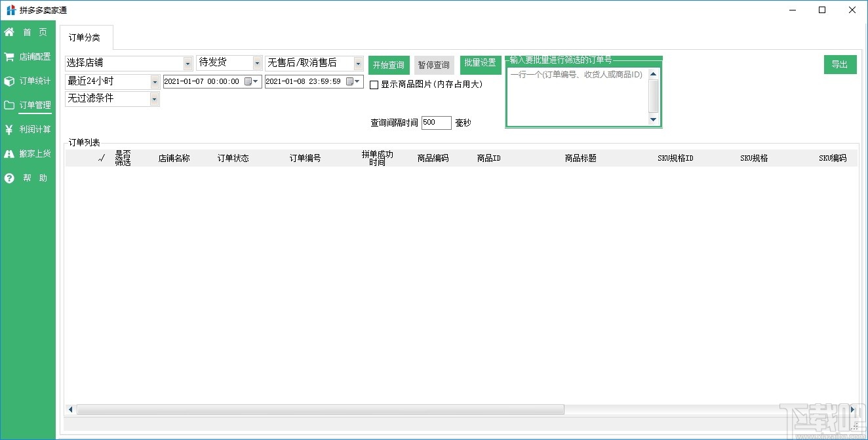Click left arrow of order list scrollbar
The image size is (868, 440).
70,409
